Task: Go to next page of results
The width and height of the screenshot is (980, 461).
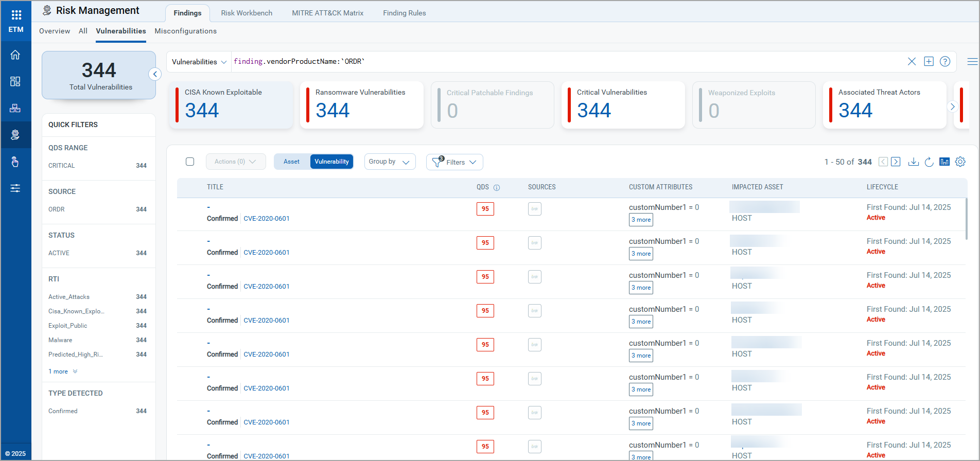Action: (896, 162)
